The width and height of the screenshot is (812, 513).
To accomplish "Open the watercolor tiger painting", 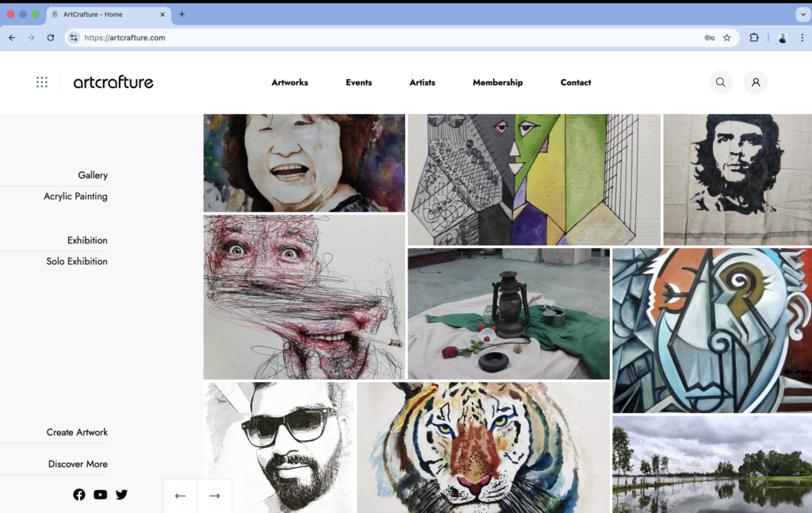I will click(483, 448).
